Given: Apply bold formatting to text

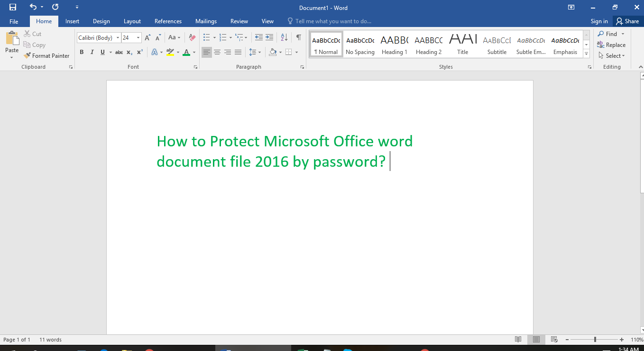Looking at the screenshot, I should click(x=82, y=52).
